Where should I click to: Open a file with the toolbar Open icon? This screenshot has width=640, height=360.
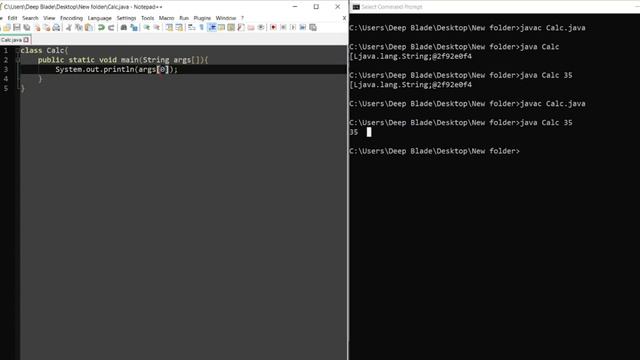7,27
